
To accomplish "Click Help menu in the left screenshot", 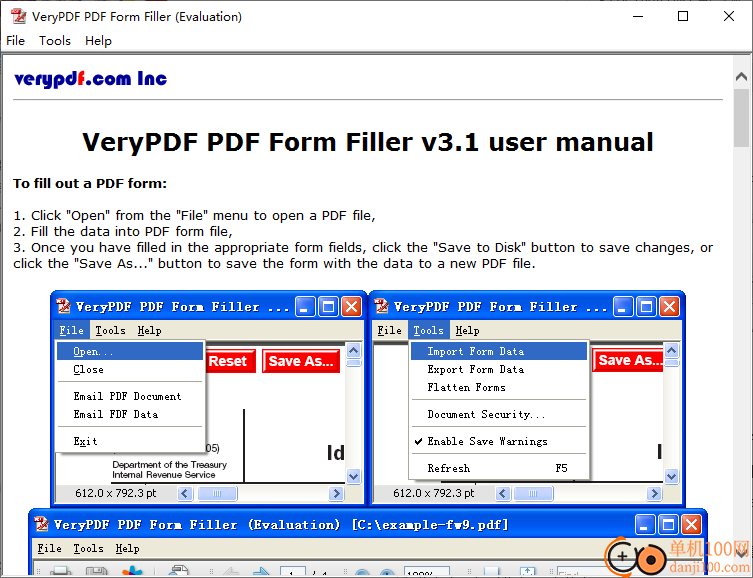I will click(149, 330).
